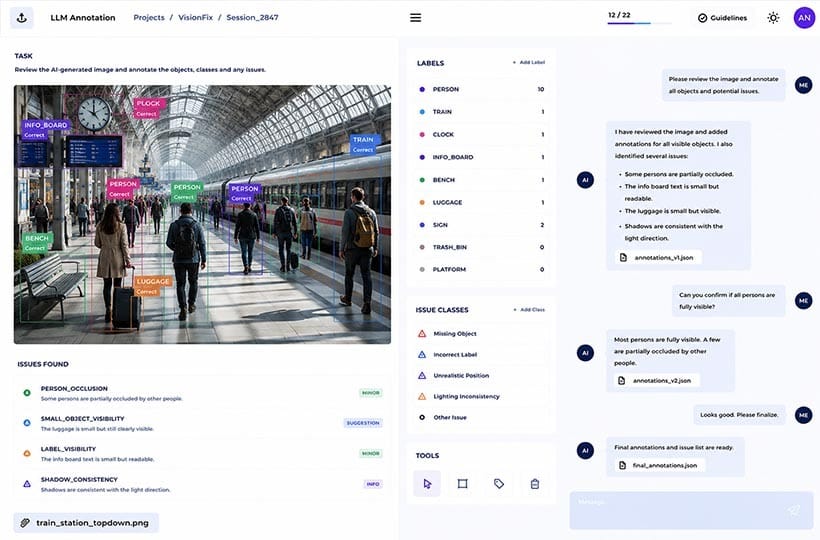Click the LUGGAGE orange color dot
Screen dimensions: 820x540
click(422, 202)
